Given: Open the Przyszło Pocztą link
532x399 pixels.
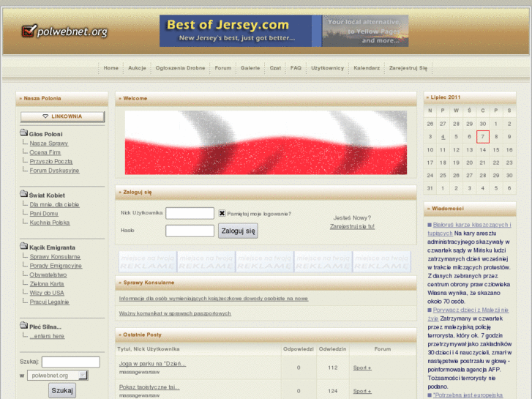Looking at the screenshot, I should click(51, 162).
